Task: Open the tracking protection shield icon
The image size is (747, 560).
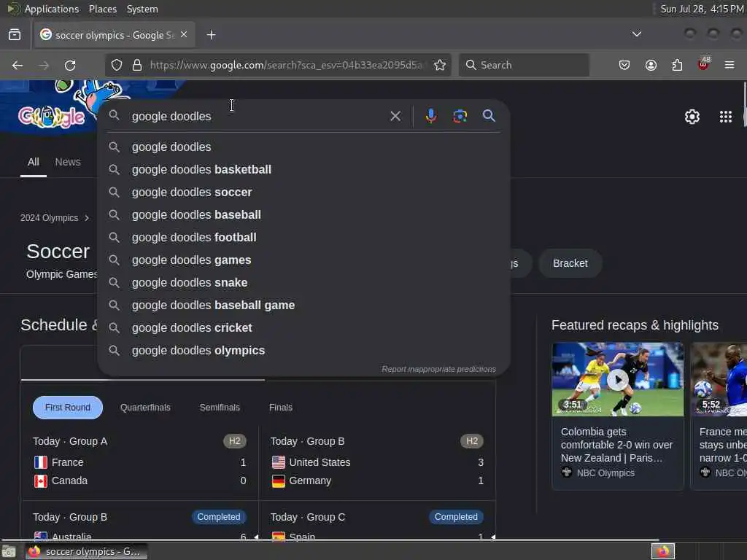Action: (x=117, y=65)
